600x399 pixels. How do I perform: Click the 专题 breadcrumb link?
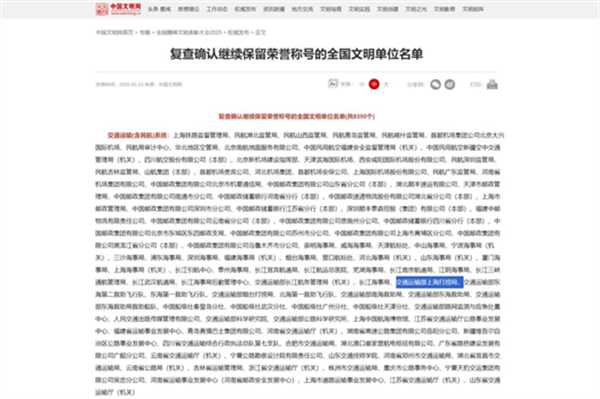point(145,33)
